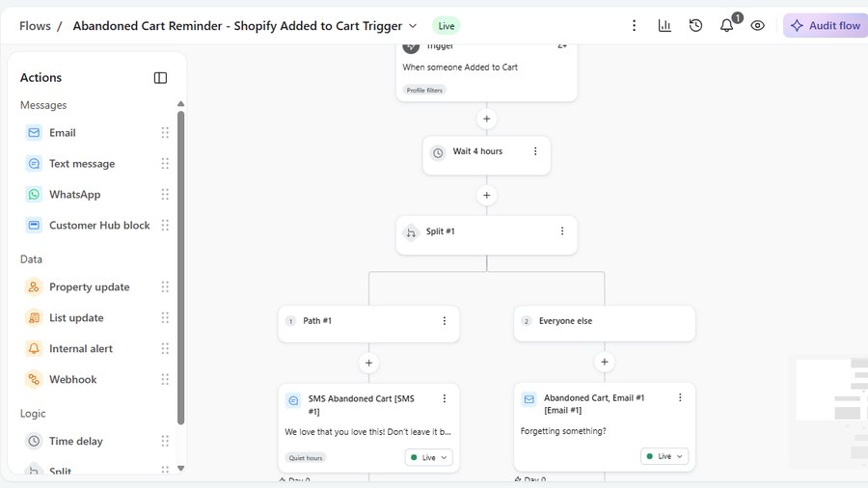Image resolution: width=868 pixels, height=488 pixels.
Task: Select the Path #1 branch card
Action: click(x=368, y=324)
